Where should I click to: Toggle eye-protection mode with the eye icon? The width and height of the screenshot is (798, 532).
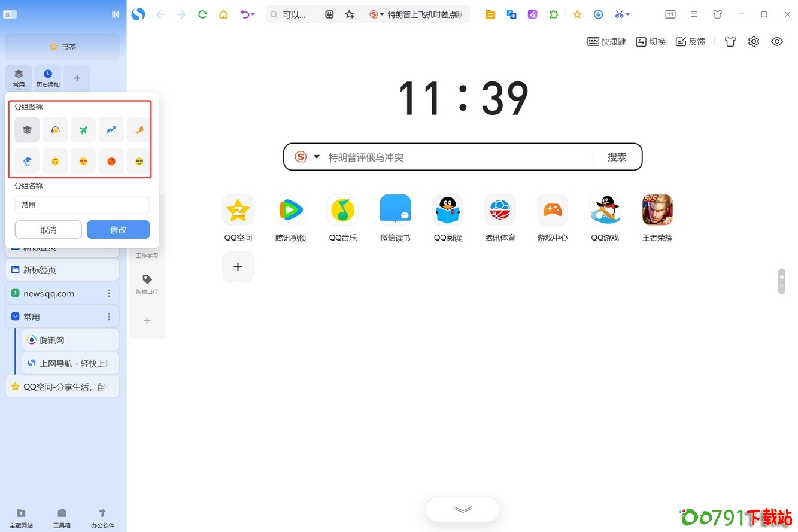[776, 41]
